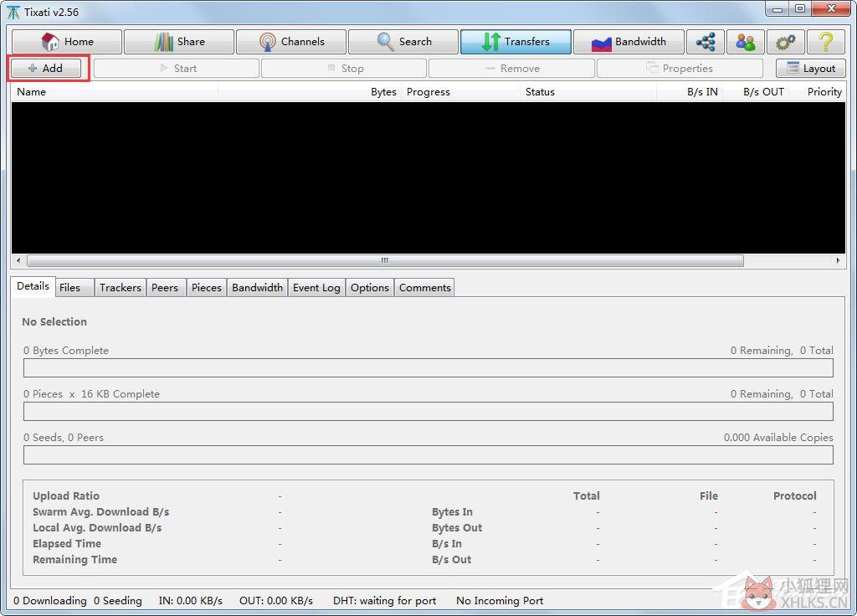
Task: Click the '0 Downloading' status text
Action: point(49,601)
